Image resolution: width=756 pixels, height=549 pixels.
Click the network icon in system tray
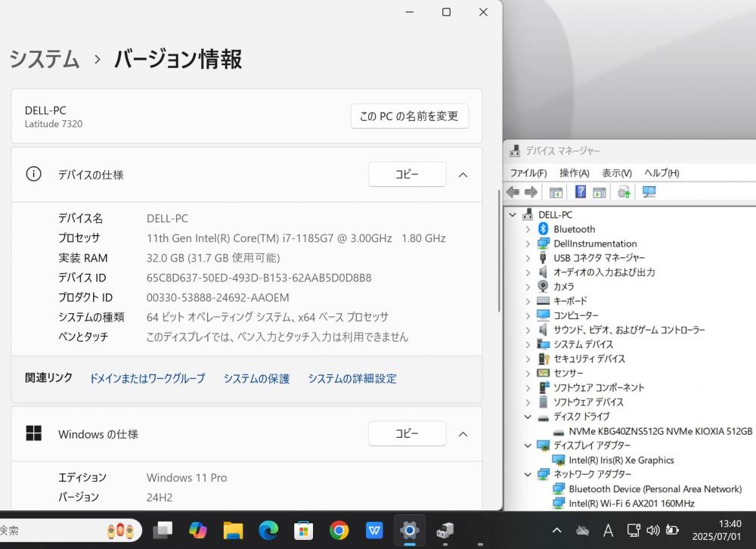[x=634, y=531]
